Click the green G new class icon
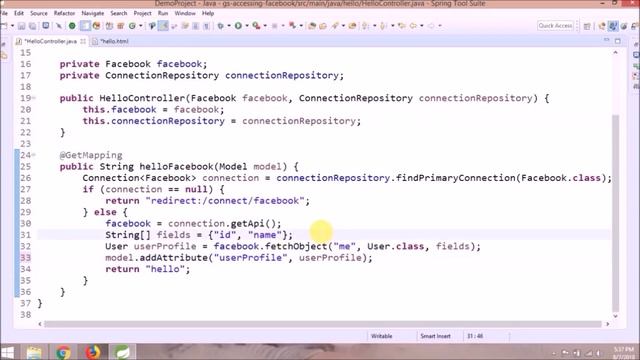The image size is (640, 360). tap(132, 26)
